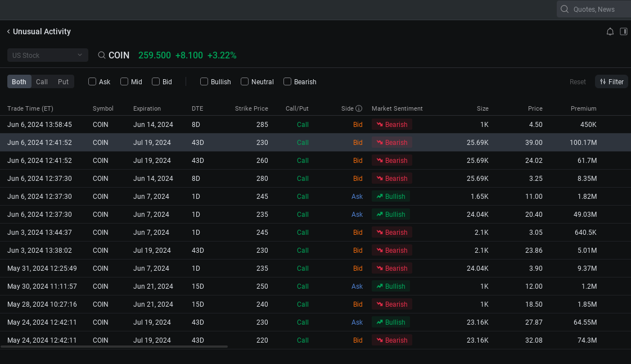The image size is (631, 364).
Task: Click the Bearish badge in the 285 strike row
Action: (391, 125)
